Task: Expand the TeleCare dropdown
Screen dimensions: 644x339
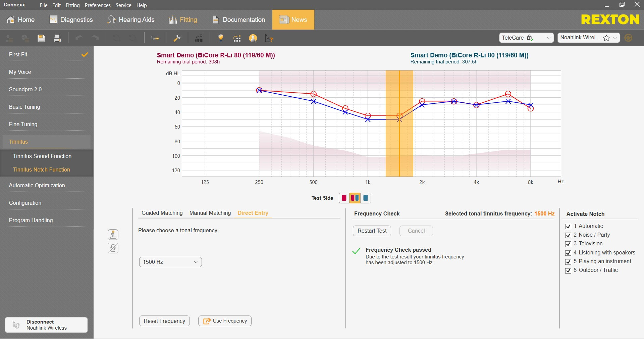Action: (x=526, y=38)
